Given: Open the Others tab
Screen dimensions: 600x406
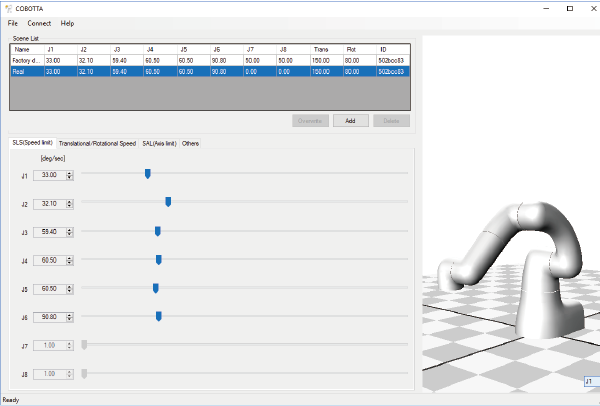Looking at the screenshot, I should [x=190, y=143].
